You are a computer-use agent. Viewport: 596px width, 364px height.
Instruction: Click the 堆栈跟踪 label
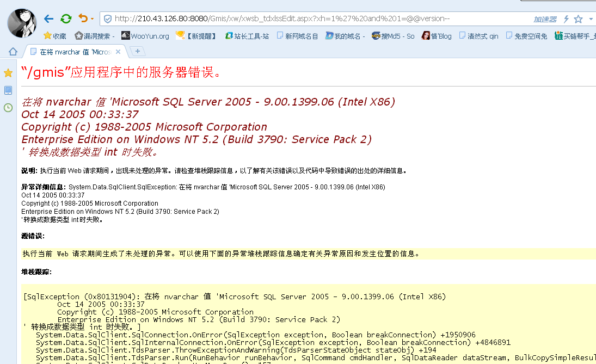(36, 272)
